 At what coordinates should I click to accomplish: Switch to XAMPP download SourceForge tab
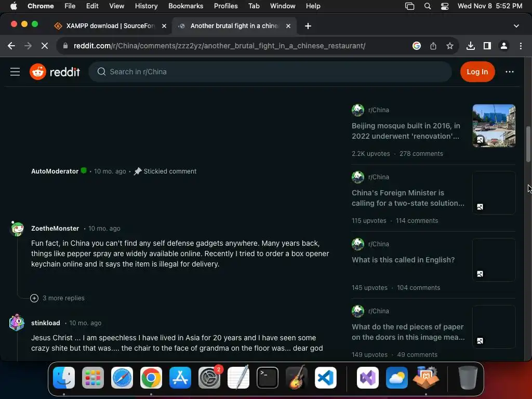pos(110,26)
